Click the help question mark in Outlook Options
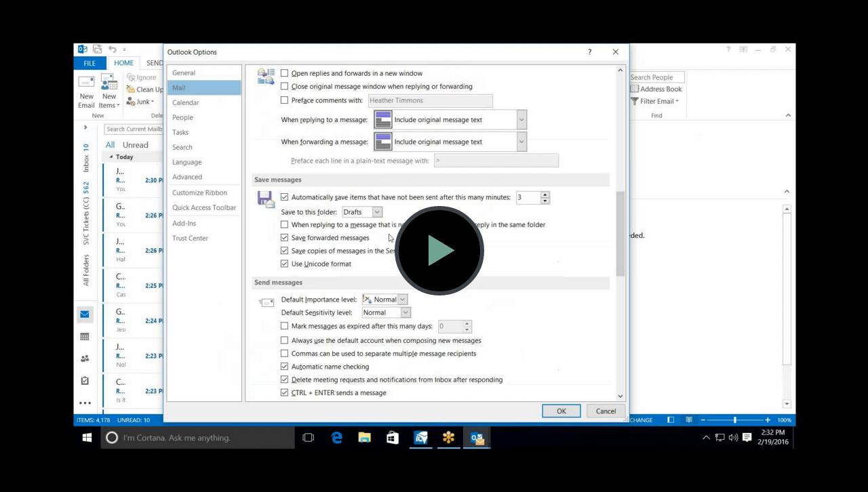This screenshot has width=868, height=492. coord(589,52)
